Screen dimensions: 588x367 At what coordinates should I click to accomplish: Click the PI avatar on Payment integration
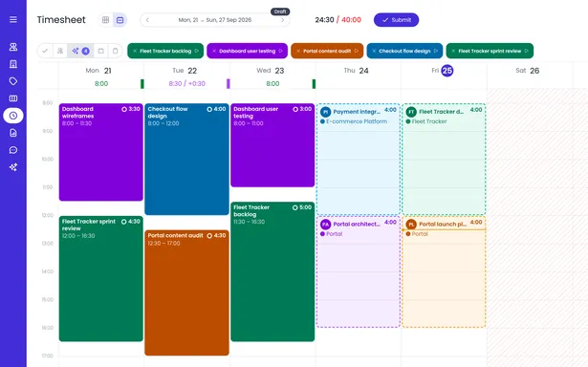(325, 112)
